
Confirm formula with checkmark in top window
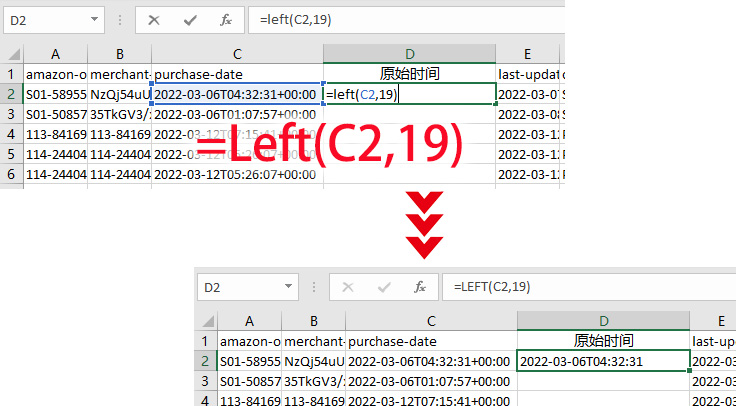190,20
